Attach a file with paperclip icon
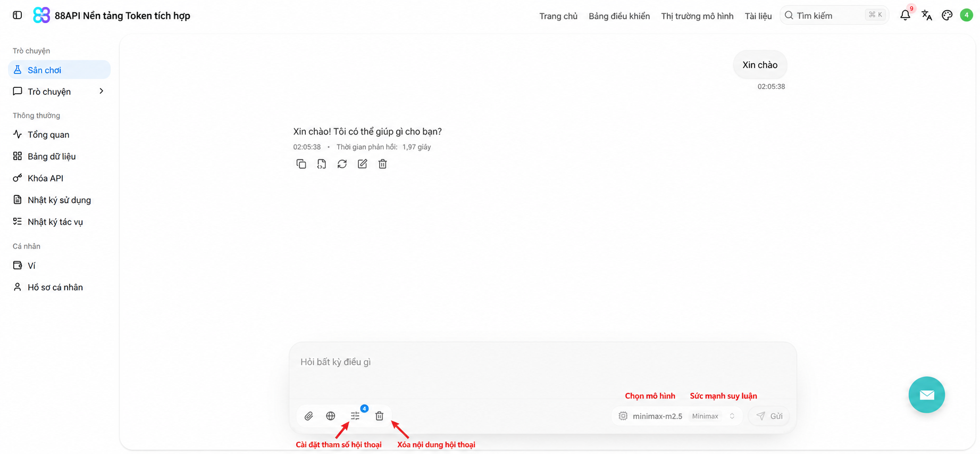The height and width of the screenshot is (454, 980). click(x=308, y=416)
